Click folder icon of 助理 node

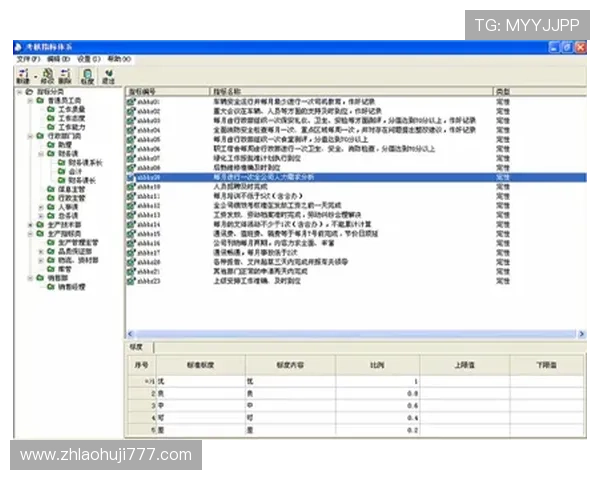click(51, 145)
